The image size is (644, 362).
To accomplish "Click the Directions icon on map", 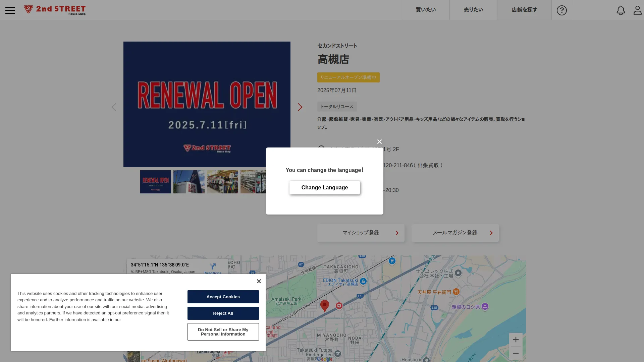I will click(x=213, y=267).
